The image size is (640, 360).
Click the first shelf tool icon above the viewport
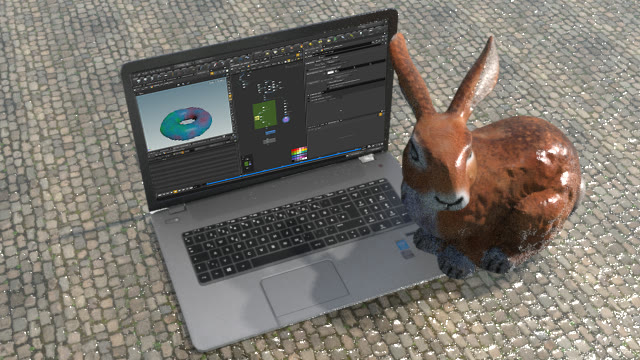tap(139, 80)
